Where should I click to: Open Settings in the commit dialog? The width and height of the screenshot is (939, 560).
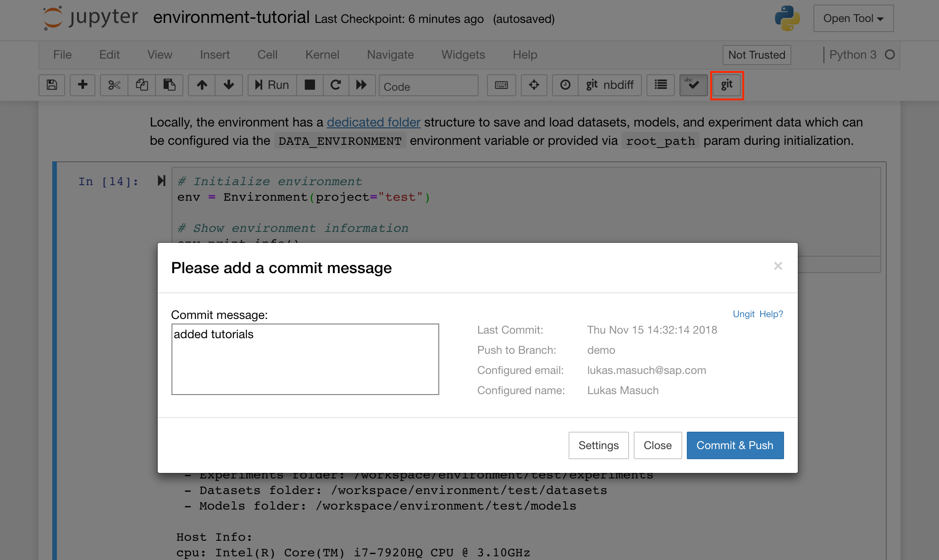pos(598,445)
